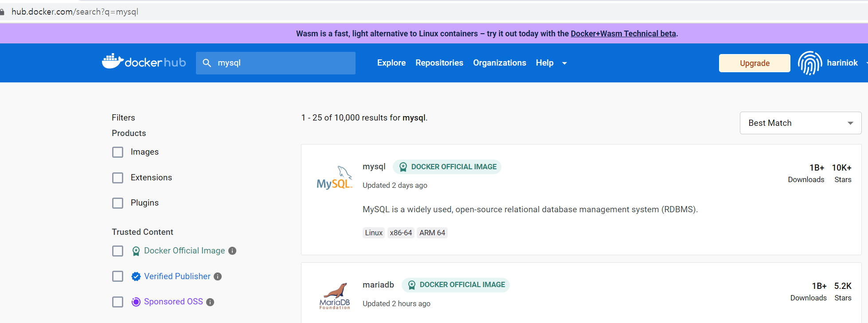Click info icon next to Sponsored OSS

coord(210,302)
